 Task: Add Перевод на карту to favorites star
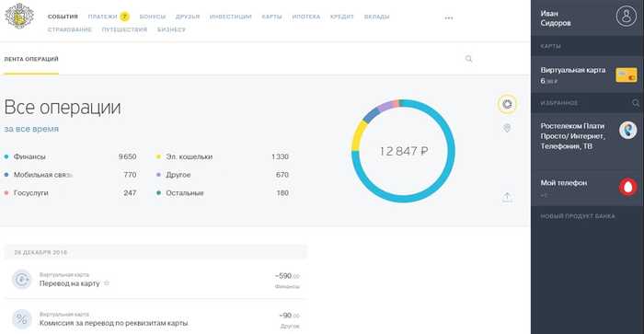pos(107,283)
